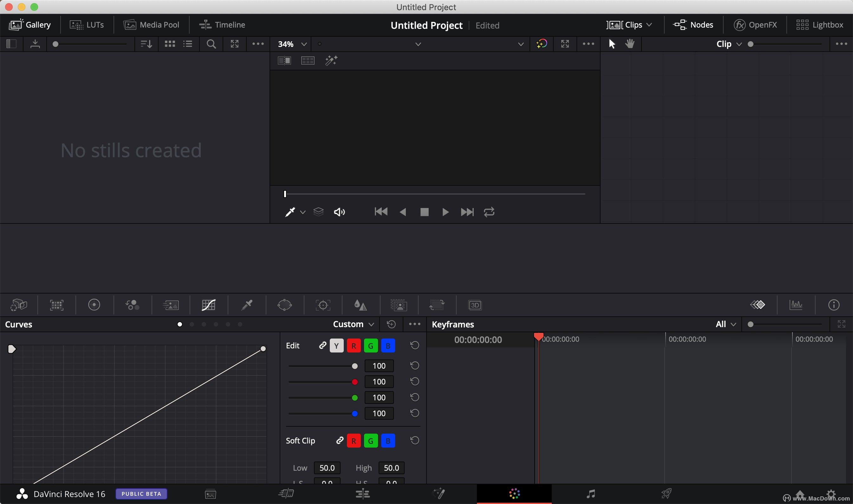Show the Keyframes editor icon
The image size is (853, 504).
pyautogui.click(x=758, y=305)
